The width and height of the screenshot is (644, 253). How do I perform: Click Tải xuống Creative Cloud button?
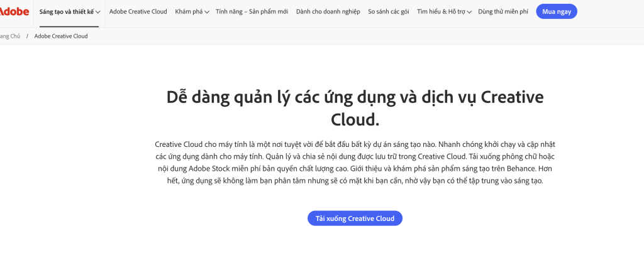355,218
